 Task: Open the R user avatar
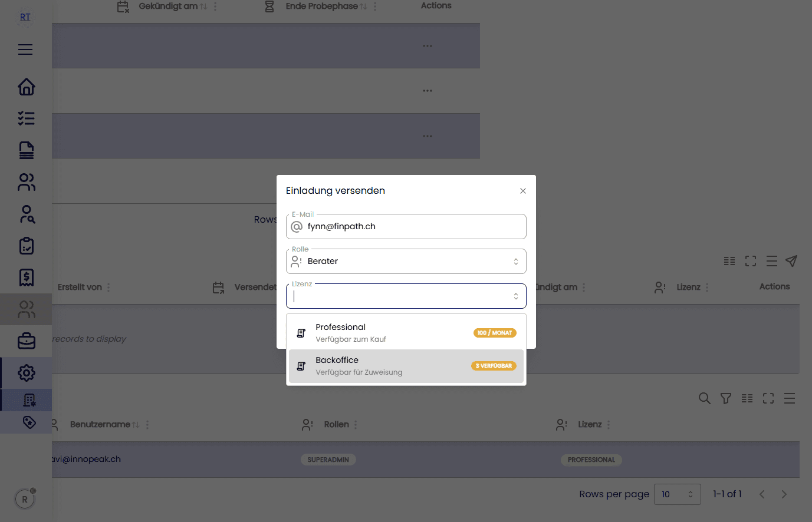25,500
